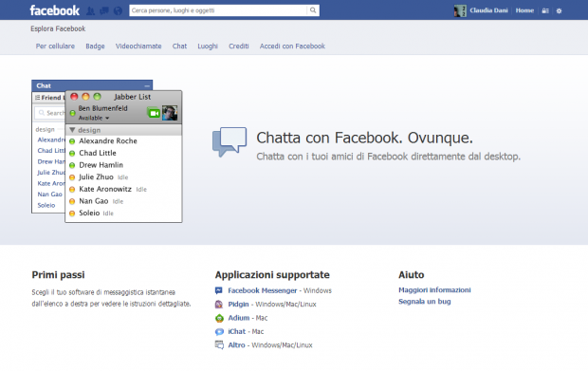
Task: Click Soleio orange idle status dot
Action: tap(72, 213)
